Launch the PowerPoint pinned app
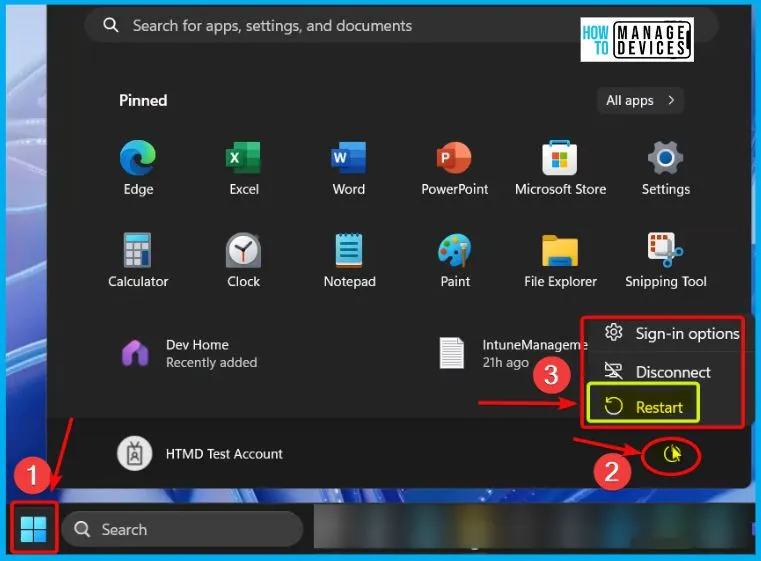This screenshot has width=761, height=561. 454,167
